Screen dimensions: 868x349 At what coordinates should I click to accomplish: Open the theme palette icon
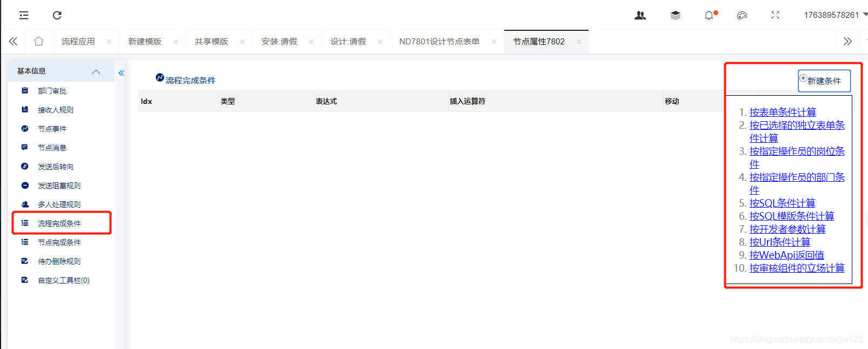pyautogui.click(x=742, y=15)
